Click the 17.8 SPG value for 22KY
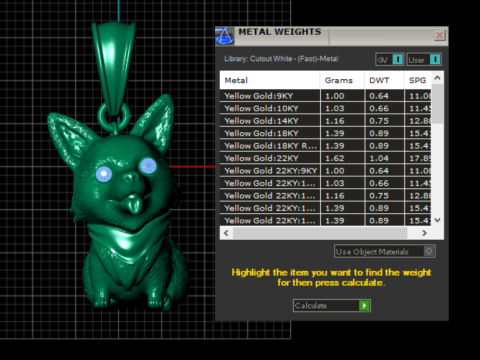The width and height of the screenshot is (480, 360). (x=420, y=158)
